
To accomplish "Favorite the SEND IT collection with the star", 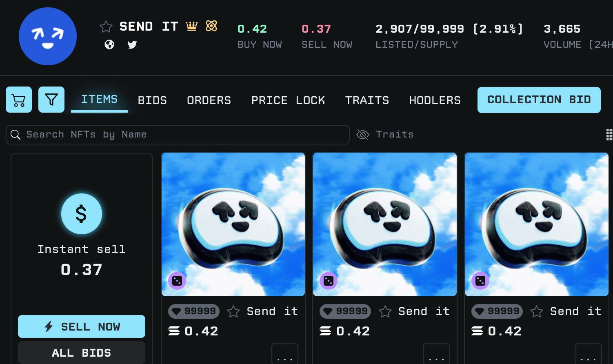I will coord(106,26).
